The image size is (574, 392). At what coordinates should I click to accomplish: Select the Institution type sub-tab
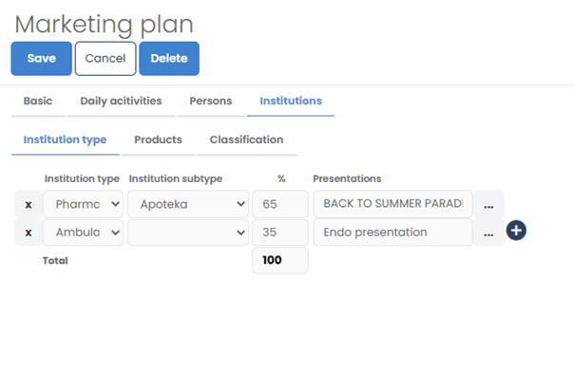[65, 140]
